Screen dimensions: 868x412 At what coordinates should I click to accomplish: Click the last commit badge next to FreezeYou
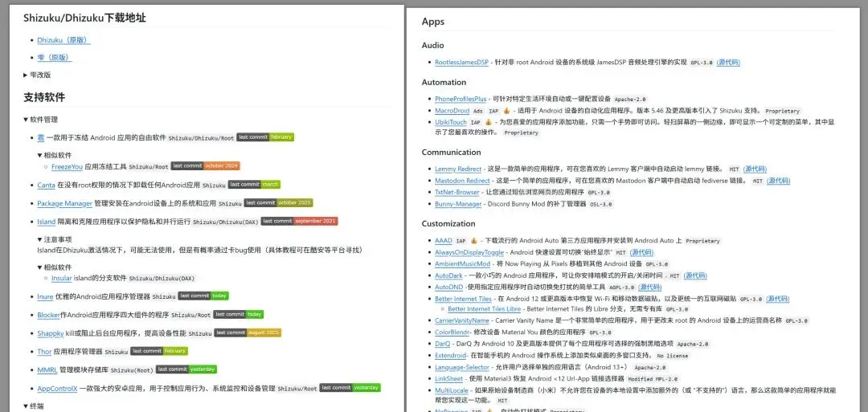point(206,166)
